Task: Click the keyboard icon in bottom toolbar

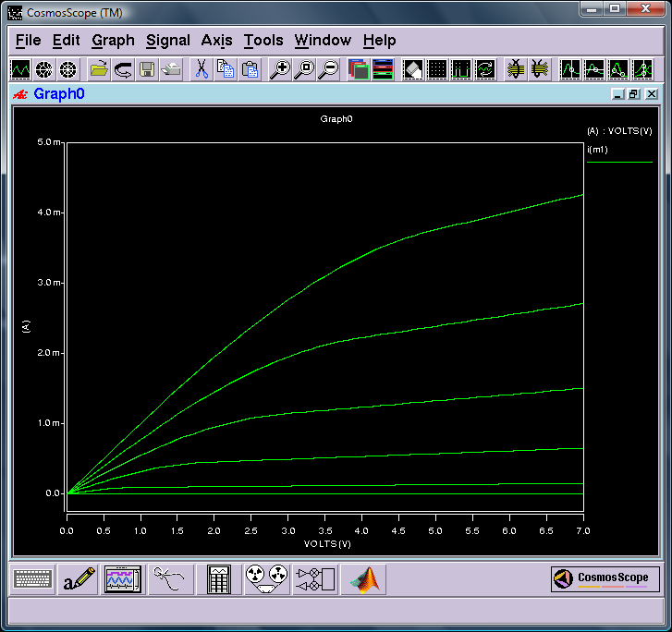Action: [33, 579]
